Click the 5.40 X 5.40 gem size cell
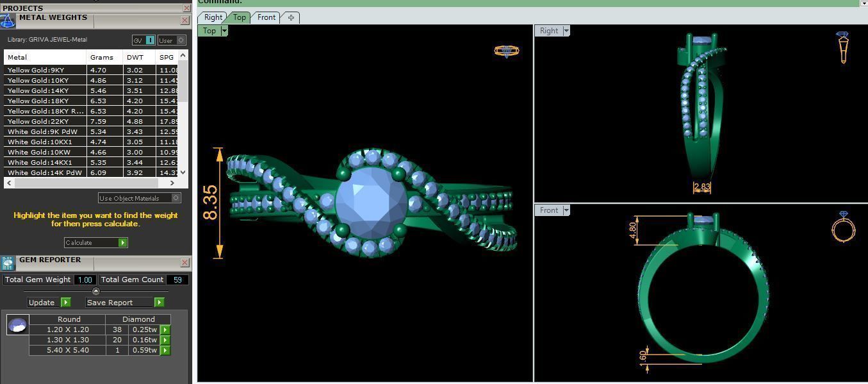 pos(68,350)
